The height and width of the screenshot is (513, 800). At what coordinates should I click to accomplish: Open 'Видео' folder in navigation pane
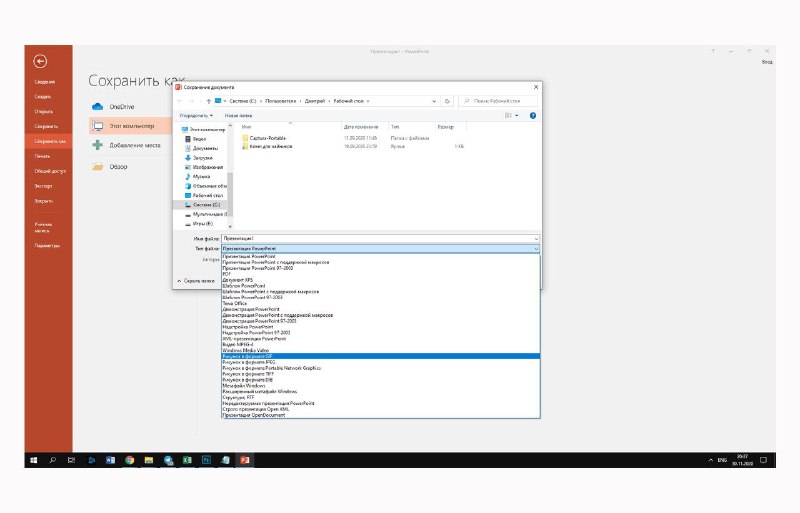click(x=199, y=139)
